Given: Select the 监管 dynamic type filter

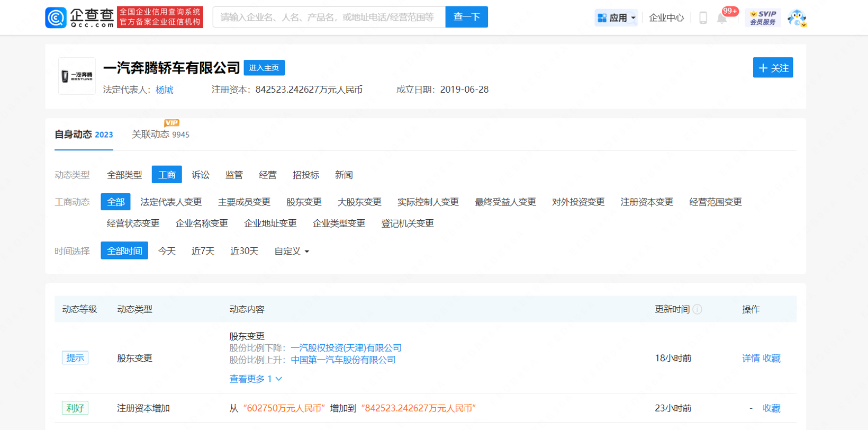Looking at the screenshot, I should point(234,175).
